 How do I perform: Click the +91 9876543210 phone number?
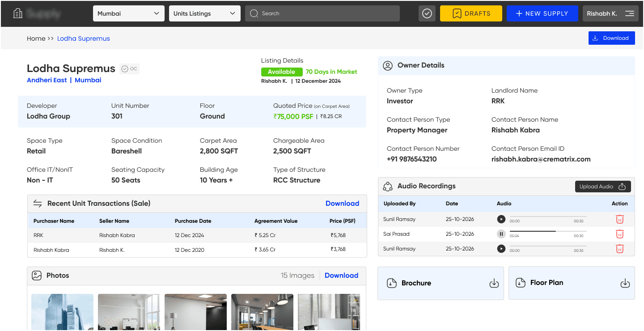tap(412, 159)
